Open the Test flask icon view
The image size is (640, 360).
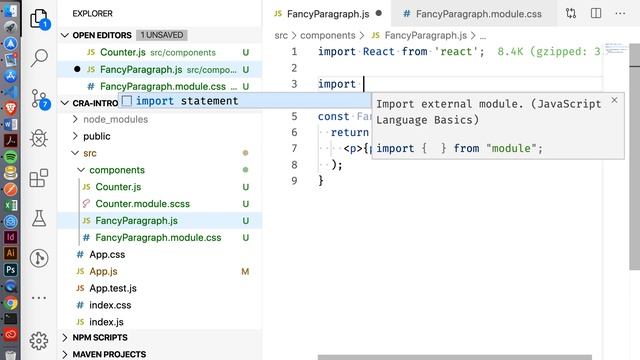click(x=39, y=218)
